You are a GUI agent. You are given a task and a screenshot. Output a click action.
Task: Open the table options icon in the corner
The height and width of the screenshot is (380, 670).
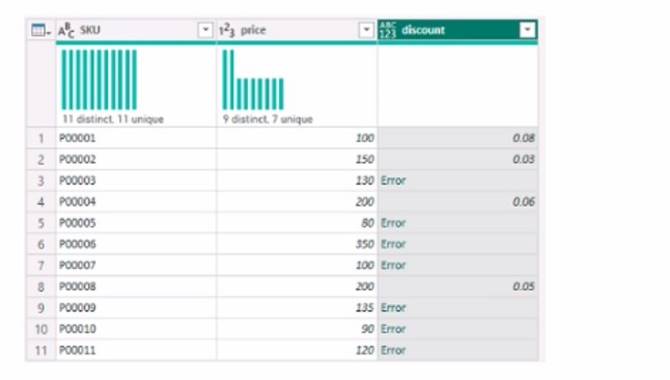41,30
